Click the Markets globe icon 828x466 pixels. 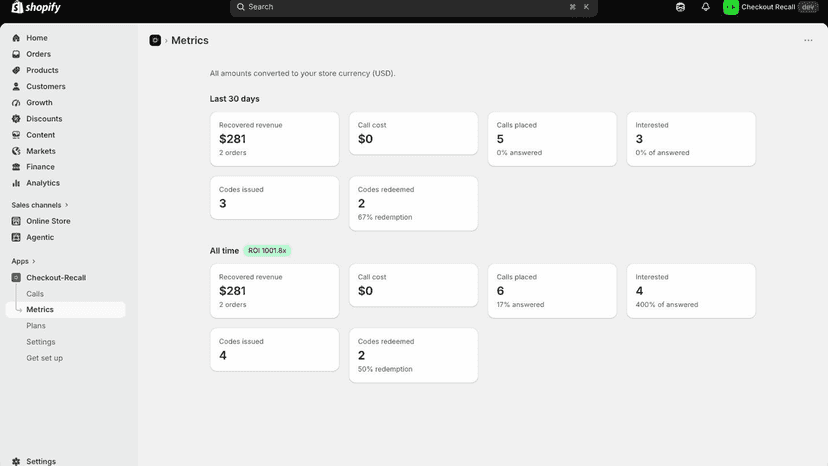[x=16, y=151]
